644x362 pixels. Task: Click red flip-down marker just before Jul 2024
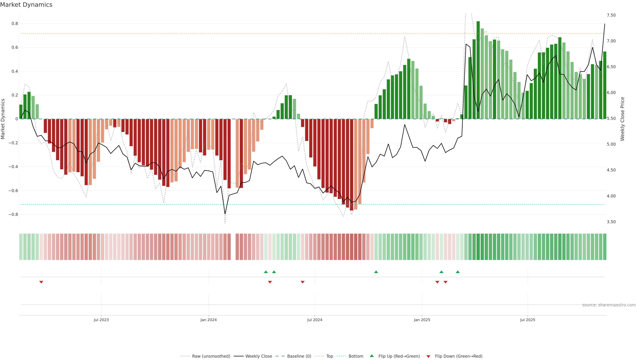(303, 282)
